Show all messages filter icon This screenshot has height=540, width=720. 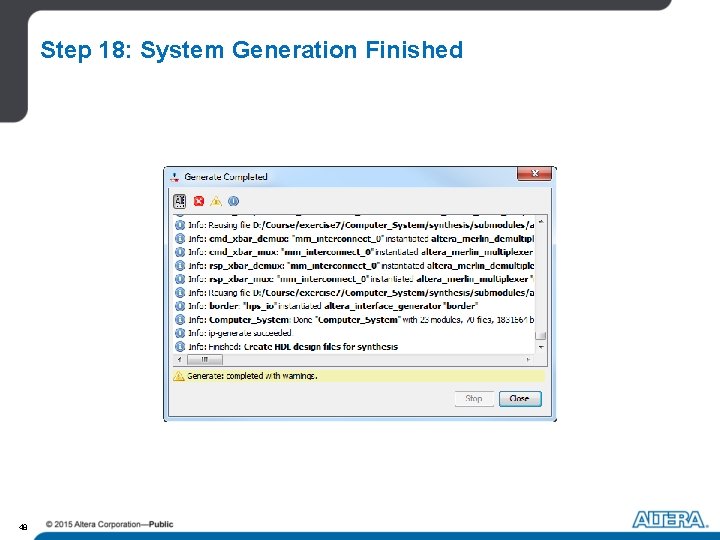[x=180, y=201]
